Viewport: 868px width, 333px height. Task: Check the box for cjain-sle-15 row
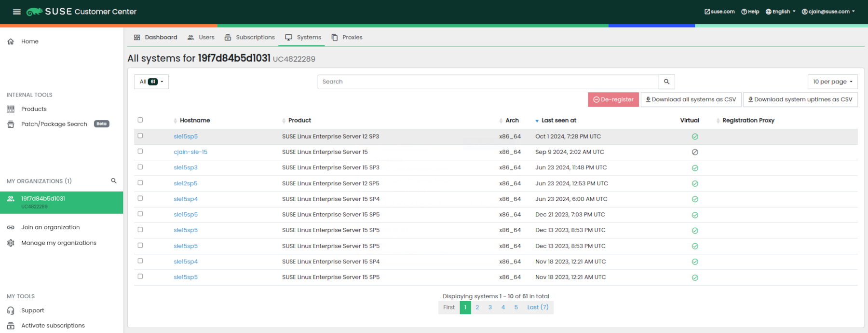pyautogui.click(x=140, y=152)
